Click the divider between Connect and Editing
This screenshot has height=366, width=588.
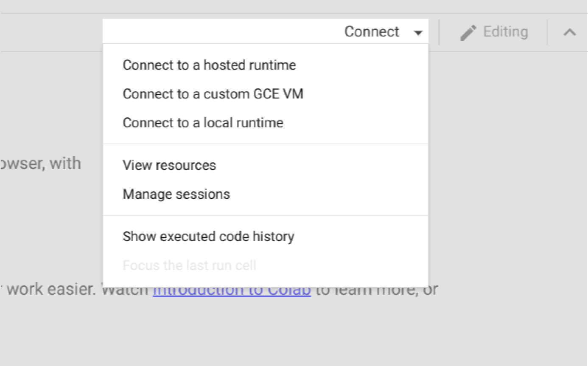tap(439, 32)
